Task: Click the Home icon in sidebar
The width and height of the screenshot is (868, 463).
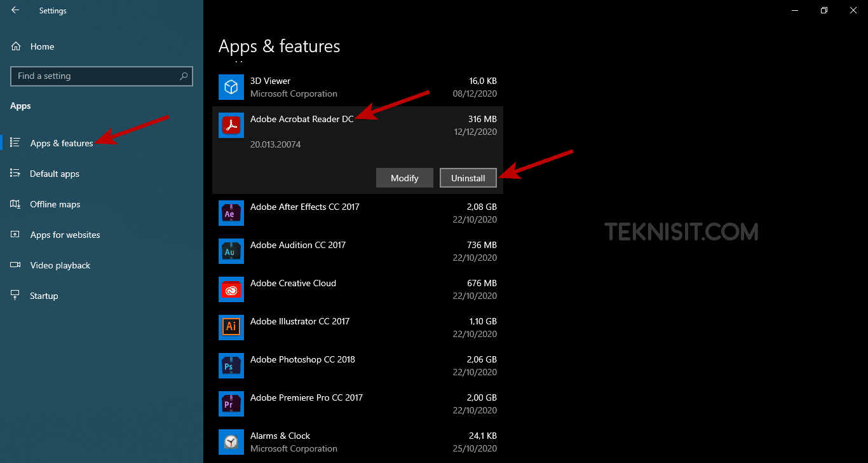Action: 15,46
